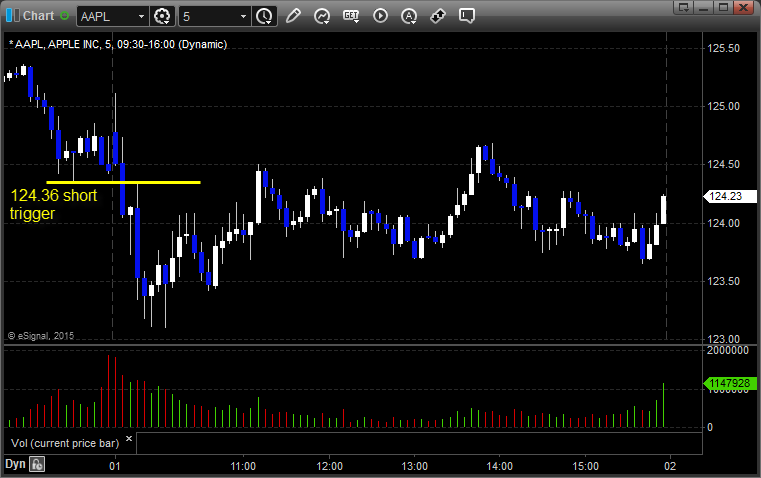The height and width of the screenshot is (478, 761).
Task: Click the 11:00 time axis label
Action: pyautogui.click(x=243, y=466)
